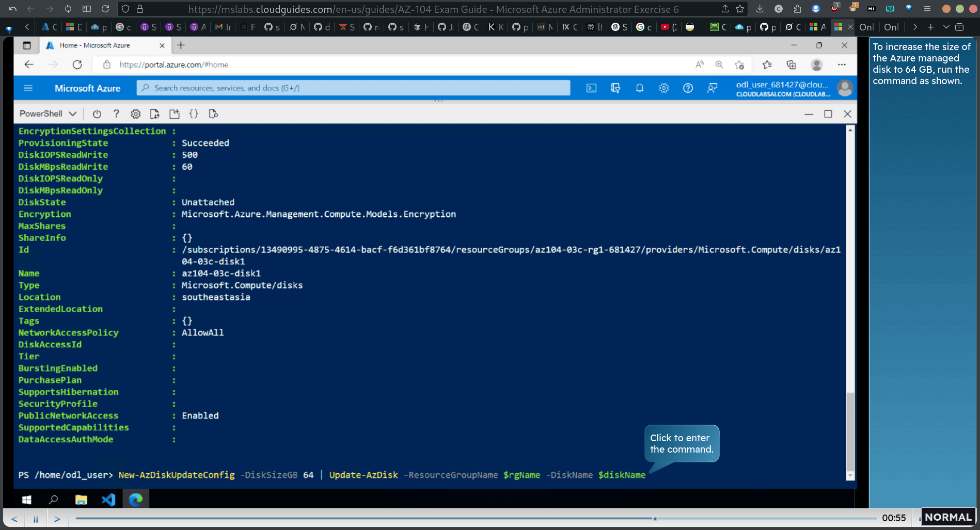The width and height of the screenshot is (980, 530).
Task: Open Edge Collections icon
Action: pyautogui.click(x=791, y=65)
